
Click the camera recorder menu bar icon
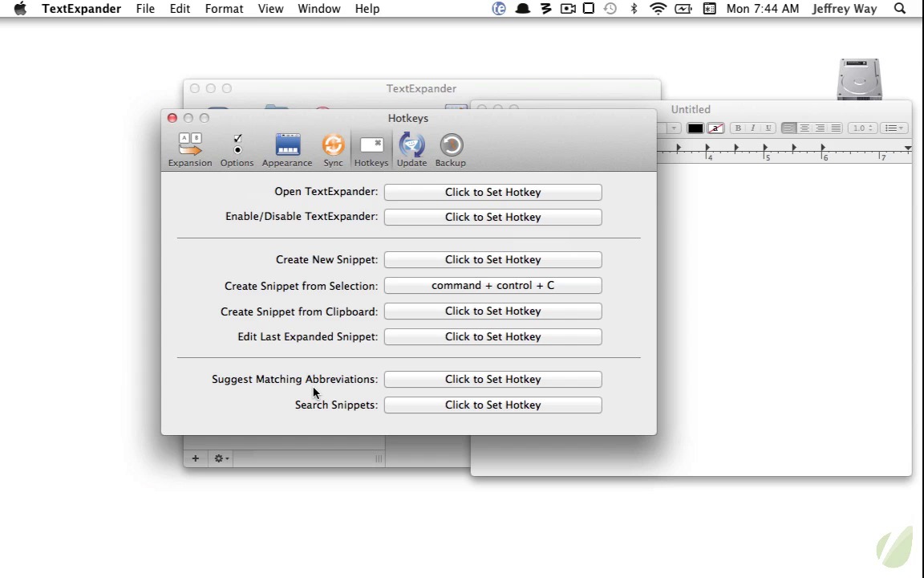pyautogui.click(x=568, y=8)
